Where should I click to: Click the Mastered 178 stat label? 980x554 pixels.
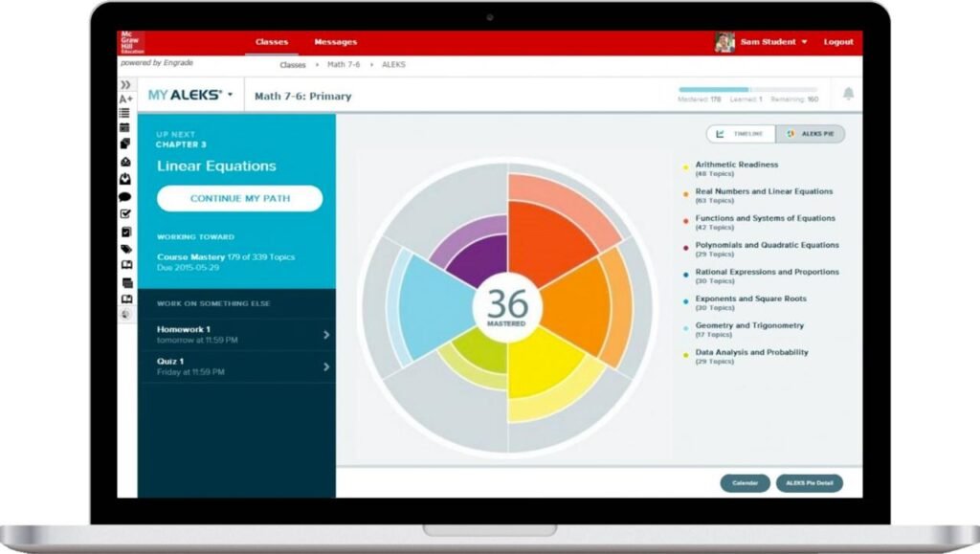point(700,100)
